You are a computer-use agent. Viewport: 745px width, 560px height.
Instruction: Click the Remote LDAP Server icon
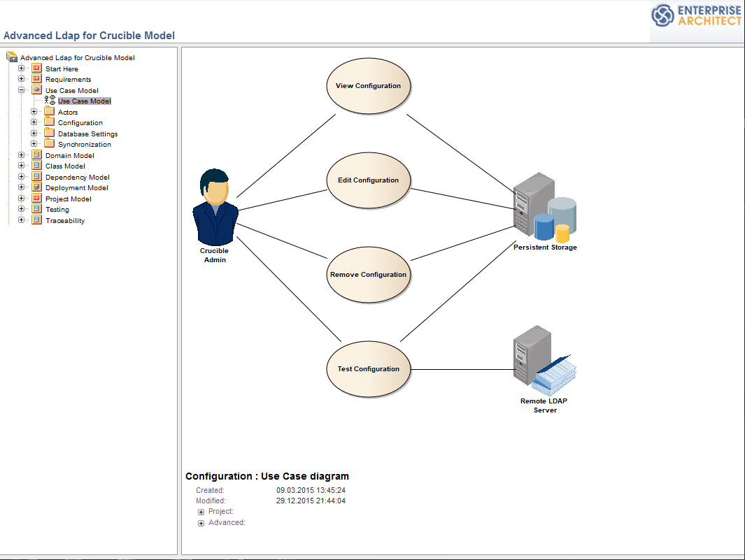(x=544, y=361)
